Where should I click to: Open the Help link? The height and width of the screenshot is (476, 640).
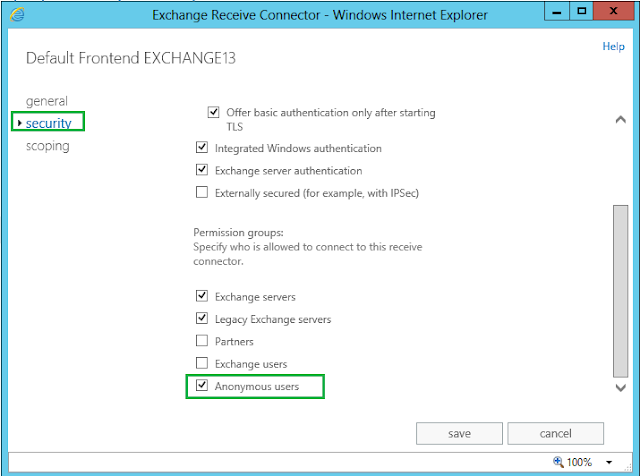pos(613,46)
